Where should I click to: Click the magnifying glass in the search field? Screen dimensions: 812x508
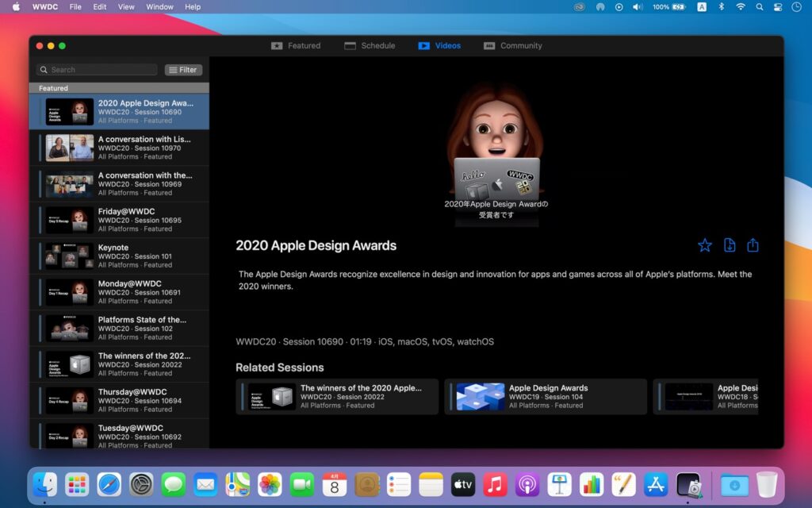click(44, 70)
